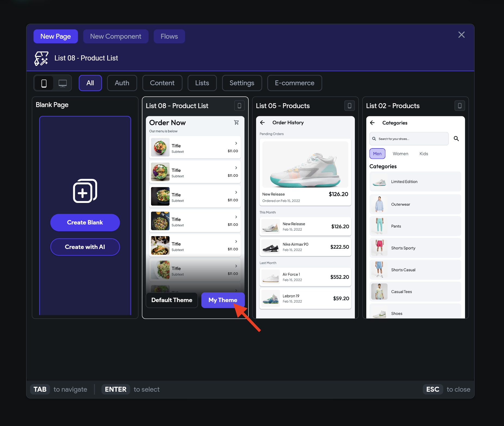Image resolution: width=504 pixels, height=426 pixels.
Task: Select the List 02 - Products card title
Action: click(x=393, y=106)
